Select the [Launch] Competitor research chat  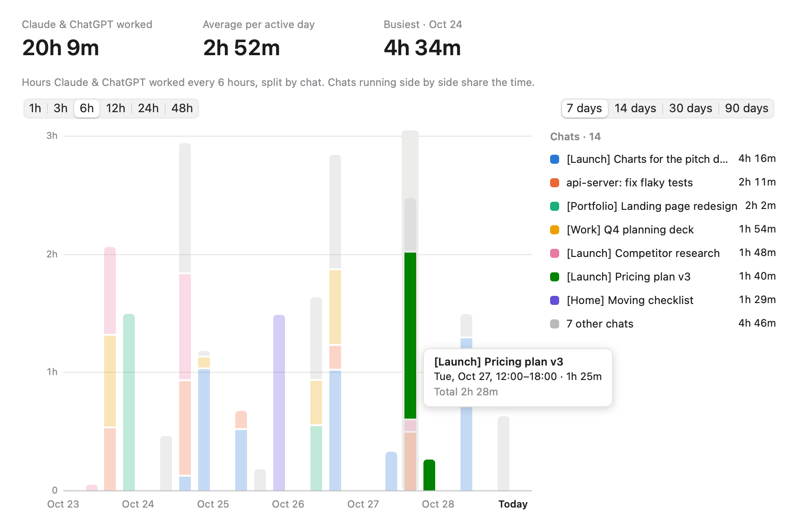coord(663,253)
